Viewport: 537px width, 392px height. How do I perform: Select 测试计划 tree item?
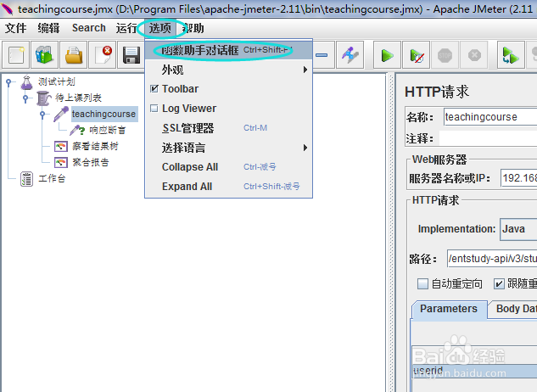point(57,82)
